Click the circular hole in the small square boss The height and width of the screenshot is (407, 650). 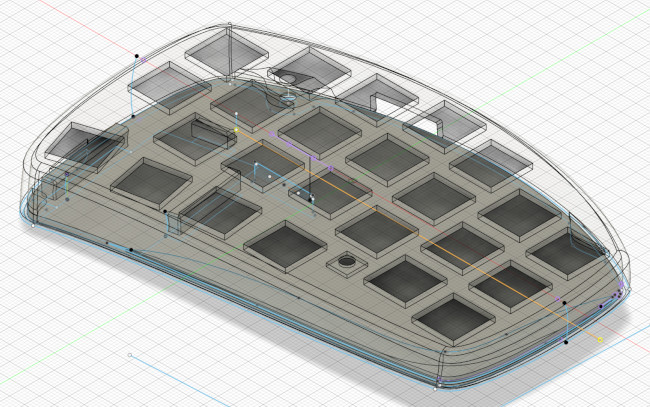click(x=347, y=262)
